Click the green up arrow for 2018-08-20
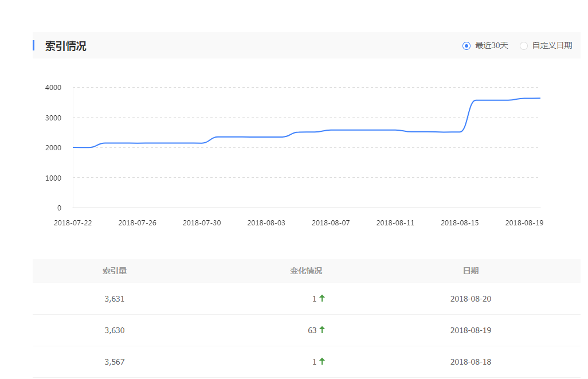This screenshot has width=588, height=379. (x=322, y=298)
